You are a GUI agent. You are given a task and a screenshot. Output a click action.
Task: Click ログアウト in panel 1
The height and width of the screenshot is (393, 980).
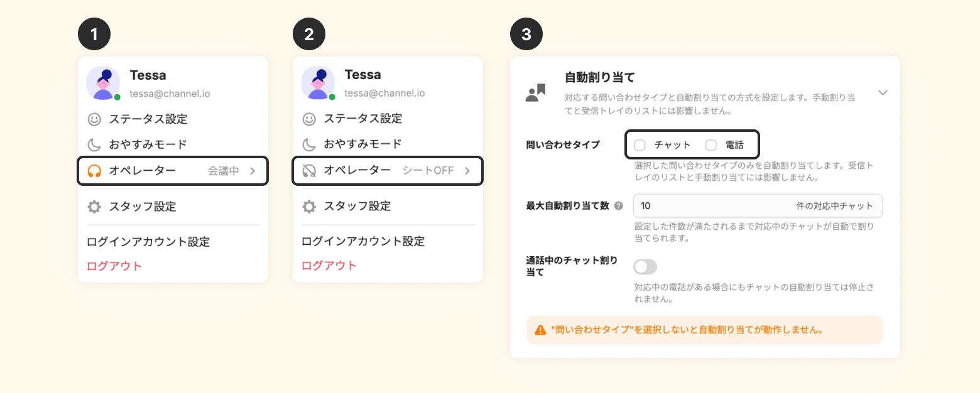pos(114,266)
